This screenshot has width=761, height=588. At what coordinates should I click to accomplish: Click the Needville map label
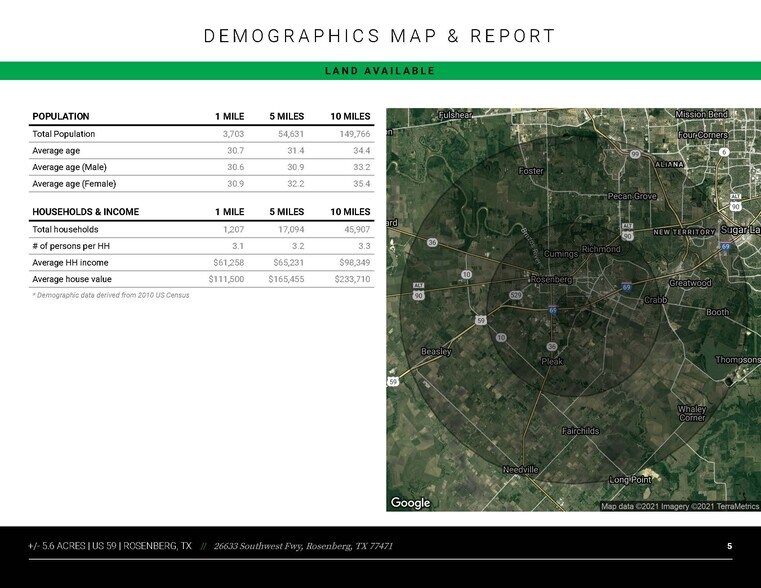click(x=521, y=470)
